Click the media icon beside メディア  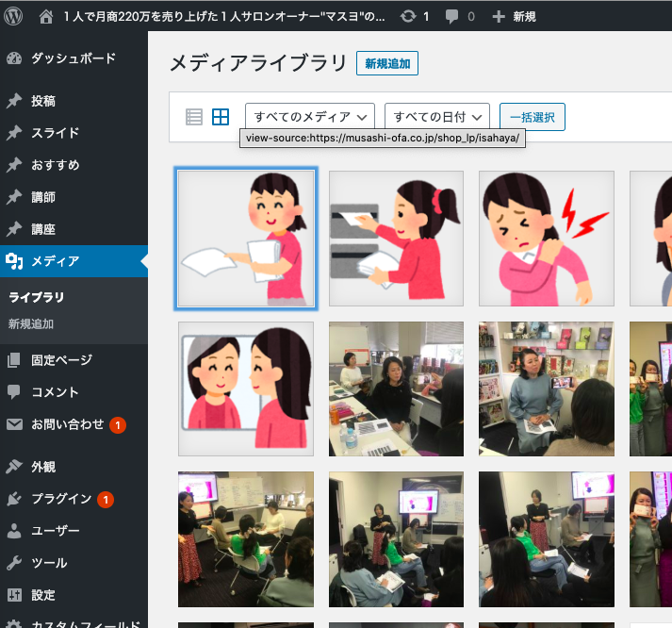pos(14,261)
